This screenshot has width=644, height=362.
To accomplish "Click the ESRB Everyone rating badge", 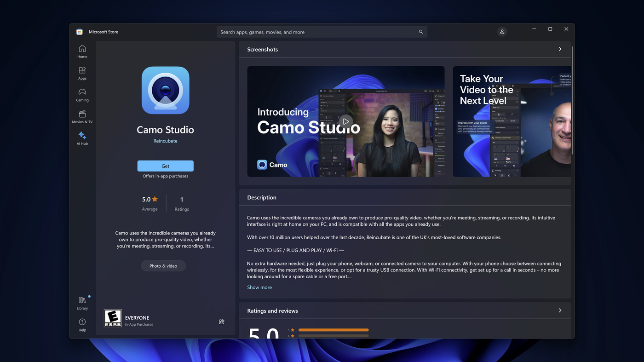I will point(113,318).
